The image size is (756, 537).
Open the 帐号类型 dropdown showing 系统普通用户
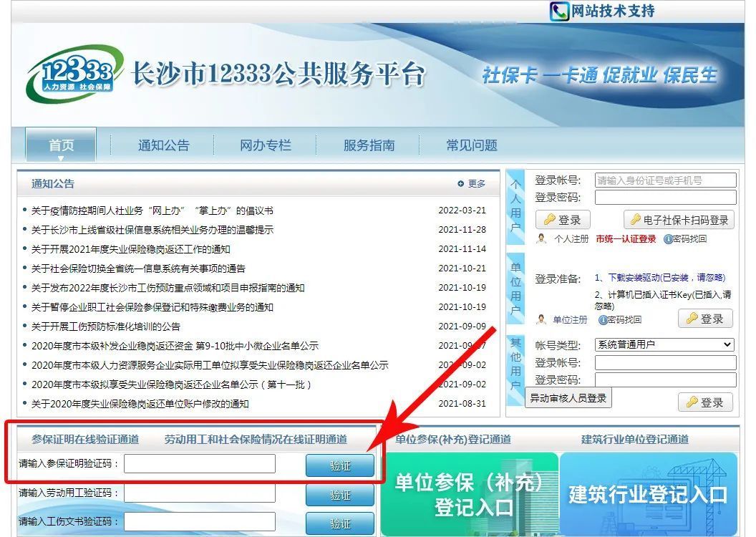pos(664,344)
